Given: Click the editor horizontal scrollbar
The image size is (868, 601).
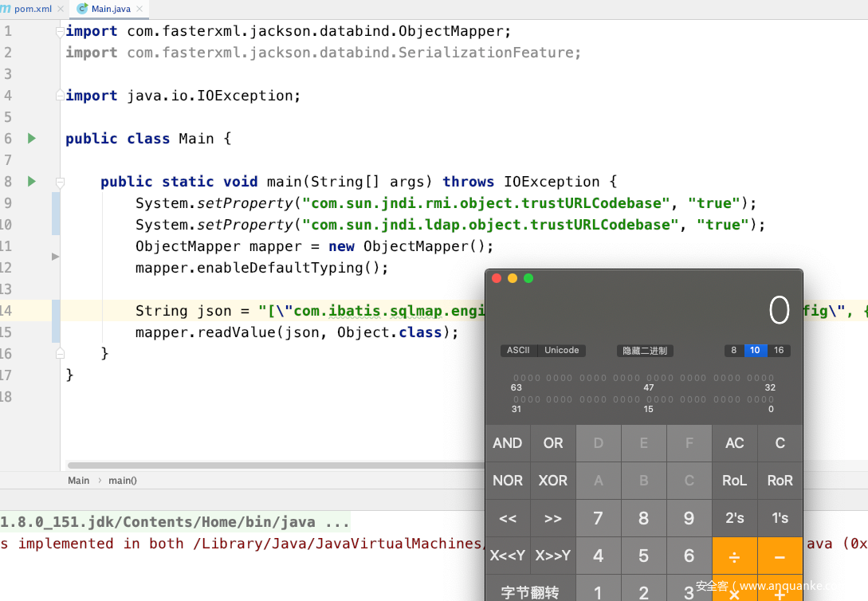Looking at the screenshot, I should (276, 465).
